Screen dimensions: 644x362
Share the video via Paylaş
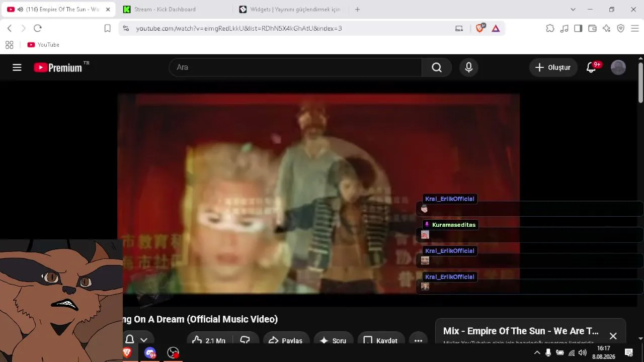[285, 340]
